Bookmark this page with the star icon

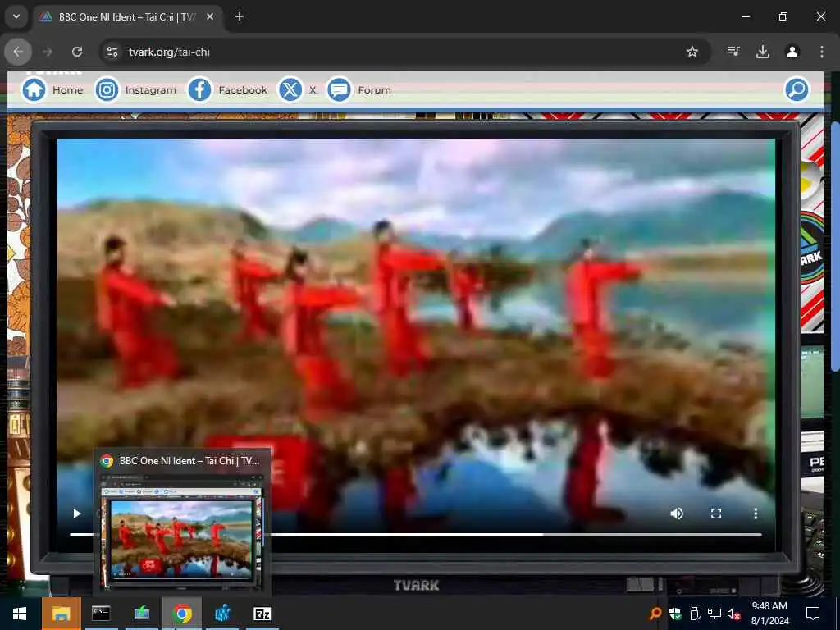click(x=692, y=52)
